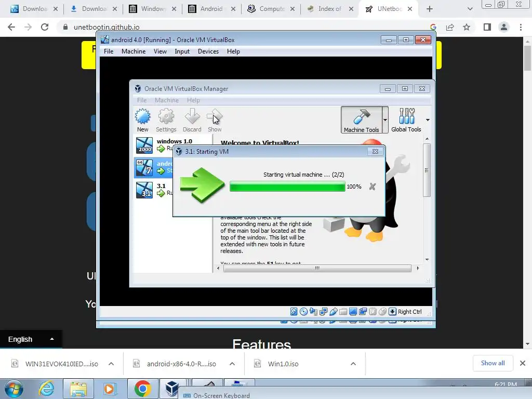Screen dimensions: 532x399
Task: Click hard disk activity status icon
Action: pos(294,312)
